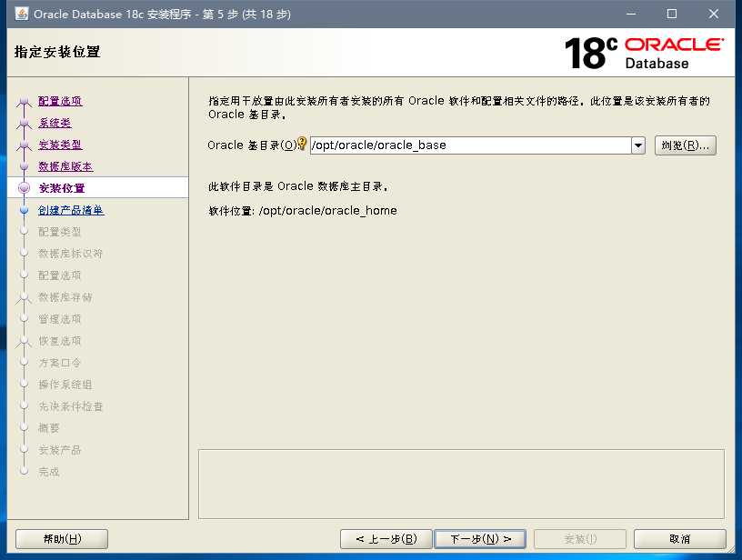Click the 完成 disabled step
The image size is (742, 560).
click(49, 472)
